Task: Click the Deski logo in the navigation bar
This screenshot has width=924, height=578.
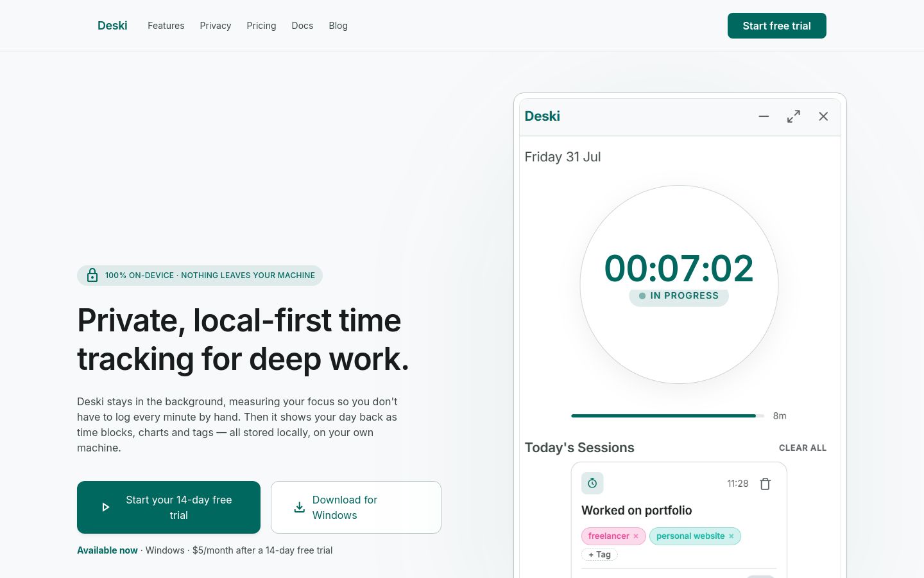Action: [112, 26]
